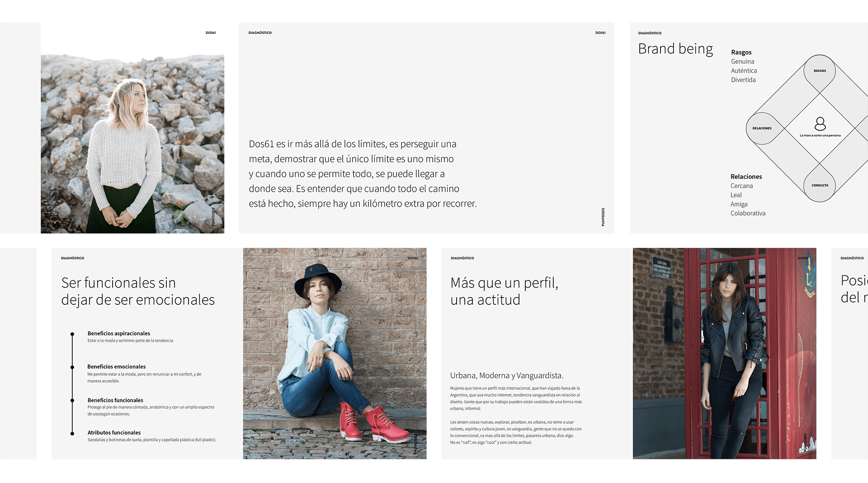
Task: Click the bullet beside Beneficios emocionales
Action: (72, 367)
